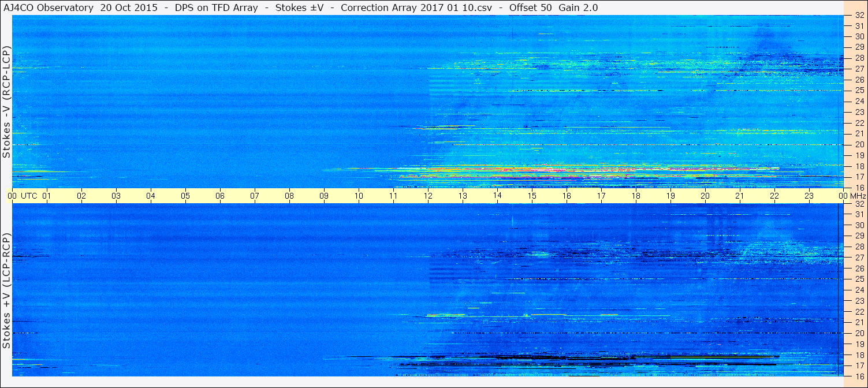868x388 pixels.
Task: Pick the 24 MHz label in Stokes -V panel
Action: point(859,101)
